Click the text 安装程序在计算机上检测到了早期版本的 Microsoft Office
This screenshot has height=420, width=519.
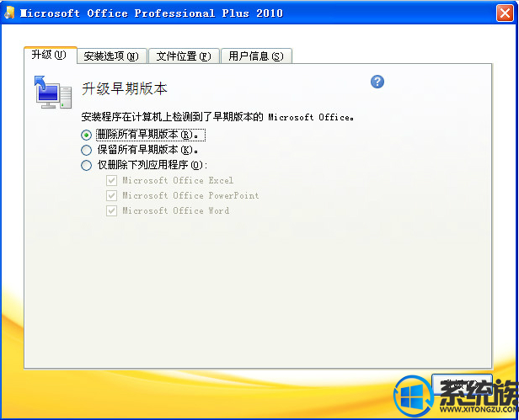coord(217,117)
